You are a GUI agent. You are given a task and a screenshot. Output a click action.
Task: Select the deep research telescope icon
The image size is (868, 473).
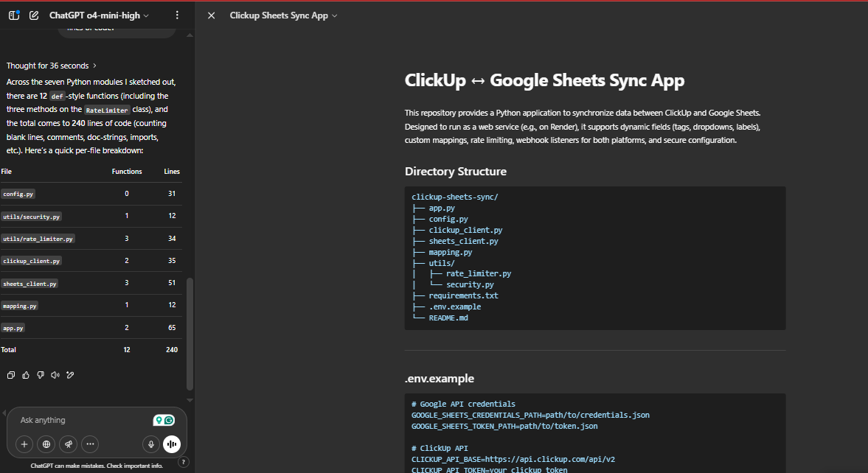point(68,444)
